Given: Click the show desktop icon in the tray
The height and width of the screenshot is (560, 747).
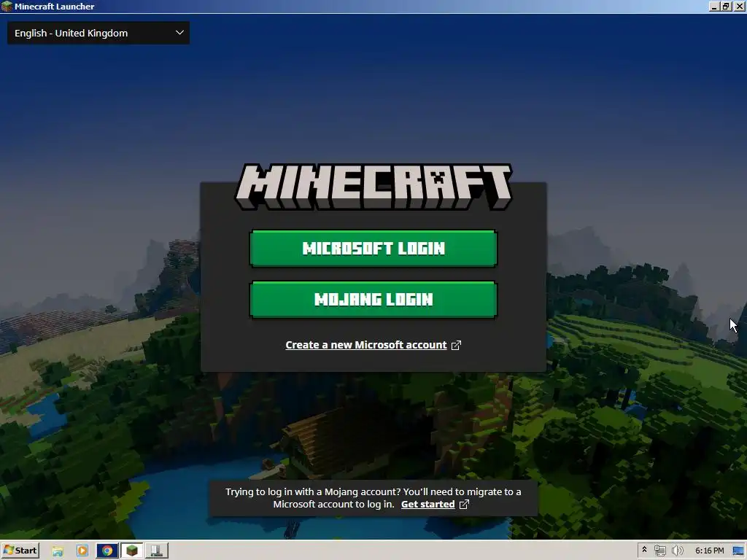Looking at the screenshot, I should [738, 551].
